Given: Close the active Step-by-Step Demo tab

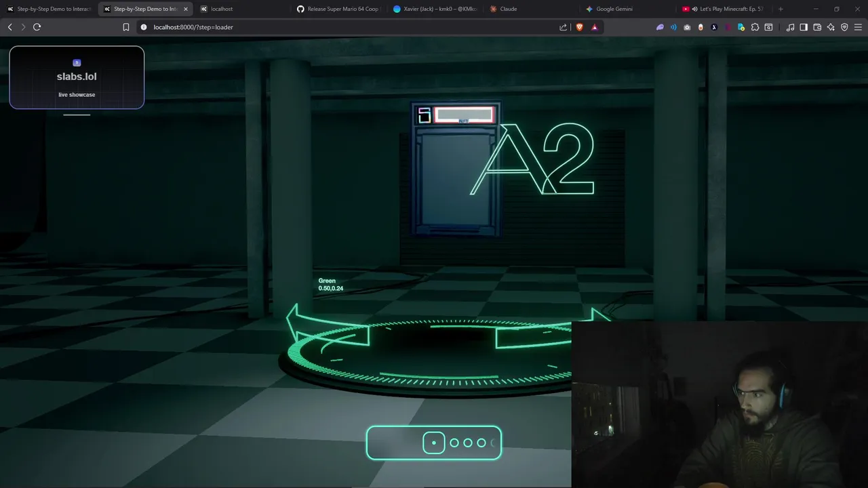Looking at the screenshot, I should (186, 9).
